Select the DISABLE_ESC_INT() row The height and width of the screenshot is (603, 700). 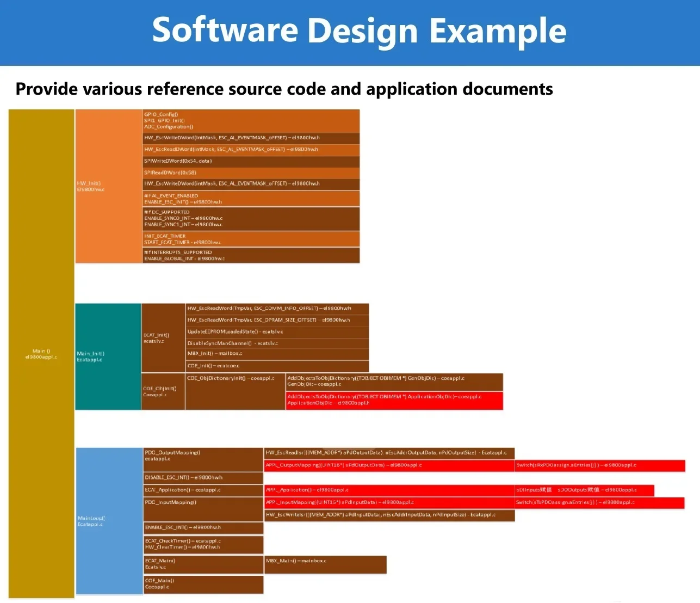[x=203, y=478]
